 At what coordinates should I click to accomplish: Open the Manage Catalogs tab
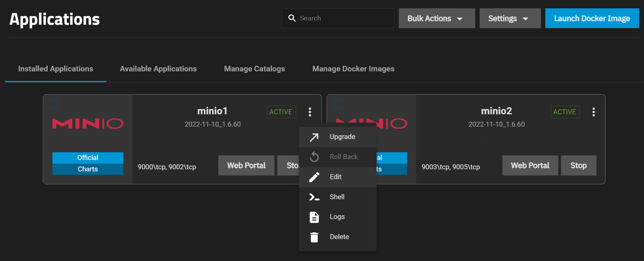[254, 69]
